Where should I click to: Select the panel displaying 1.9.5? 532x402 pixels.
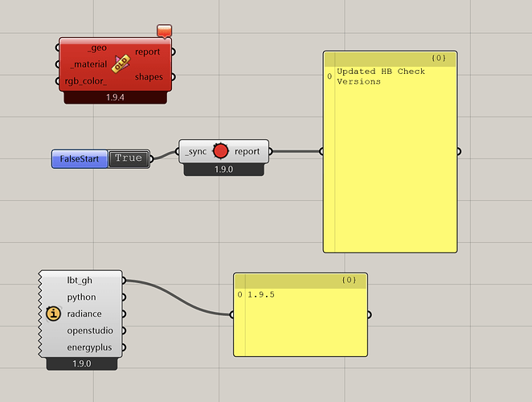(x=300, y=322)
